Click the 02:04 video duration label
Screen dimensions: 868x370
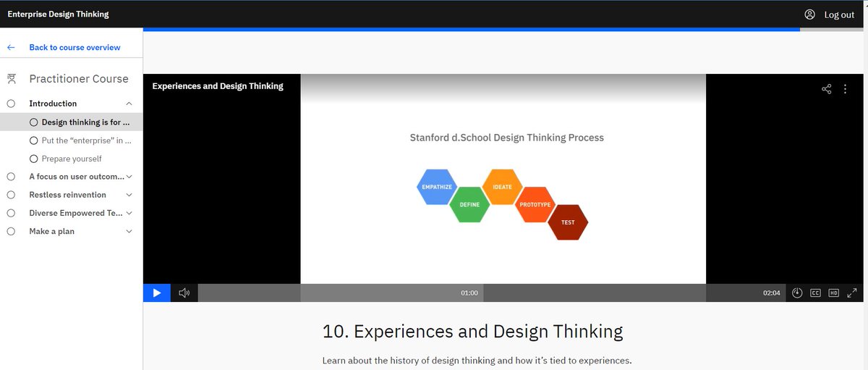771,293
